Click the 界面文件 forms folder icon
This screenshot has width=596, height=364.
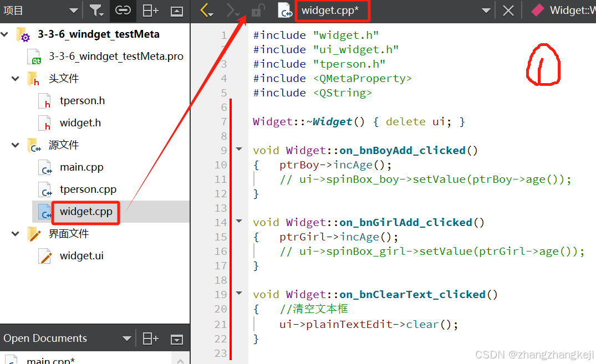tap(34, 234)
